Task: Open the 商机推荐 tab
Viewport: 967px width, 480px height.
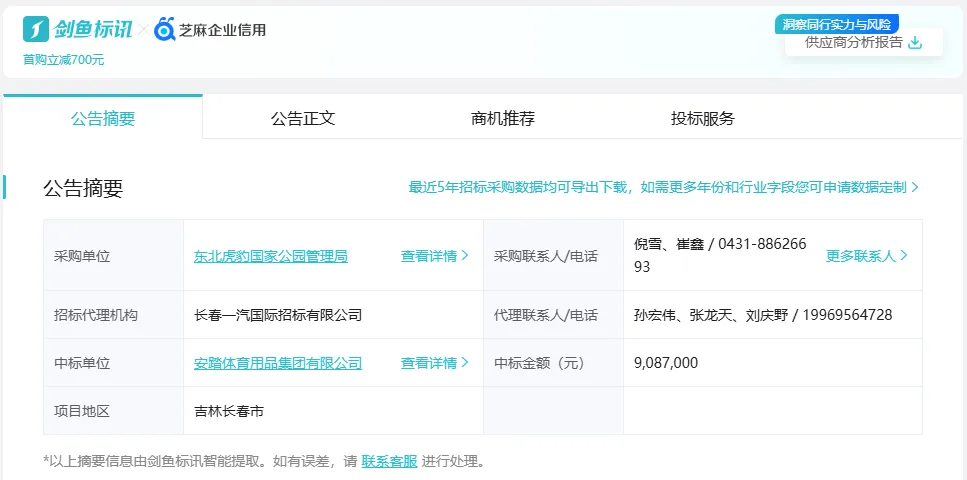Action: point(503,118)
